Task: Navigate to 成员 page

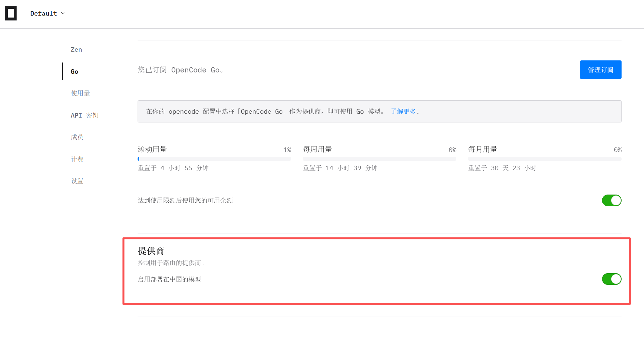Action: [77, 137]
